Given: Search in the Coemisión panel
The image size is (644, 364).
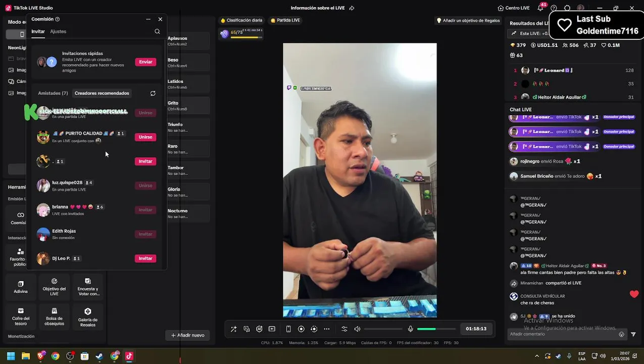Looking at the screenshot, I should (157, 31).
